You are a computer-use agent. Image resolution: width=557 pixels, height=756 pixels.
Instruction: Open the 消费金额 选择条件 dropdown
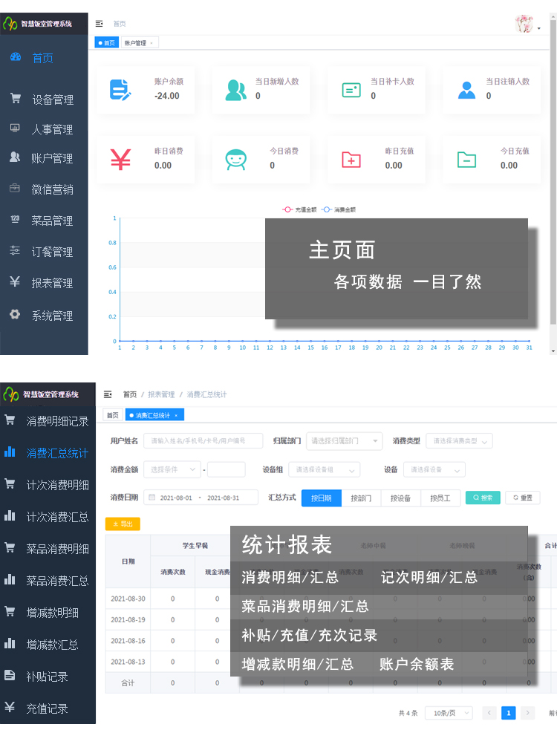click(x=172, y=469)
